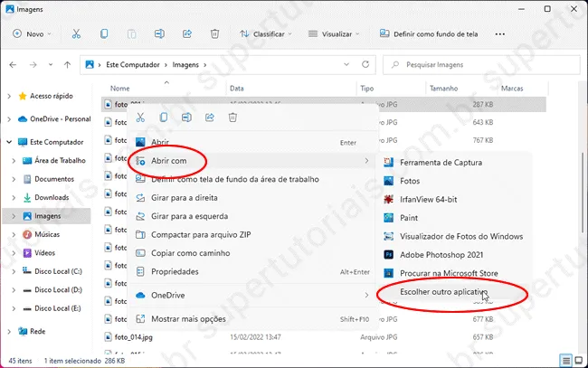Select Definir como tela de fundo da área de trabalho
588x368 pixels.
tap(252, 180)
